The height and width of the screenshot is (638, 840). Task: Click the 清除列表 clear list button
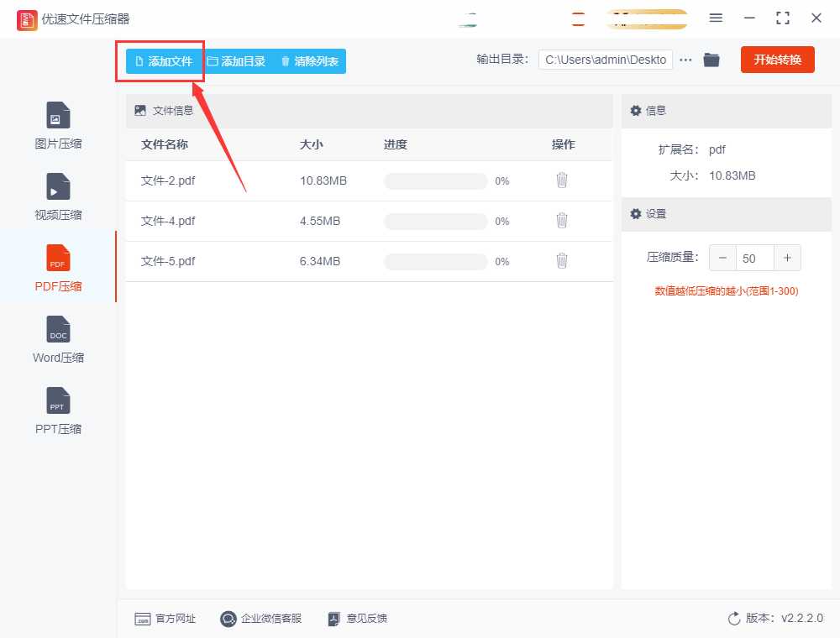point(310,61)
